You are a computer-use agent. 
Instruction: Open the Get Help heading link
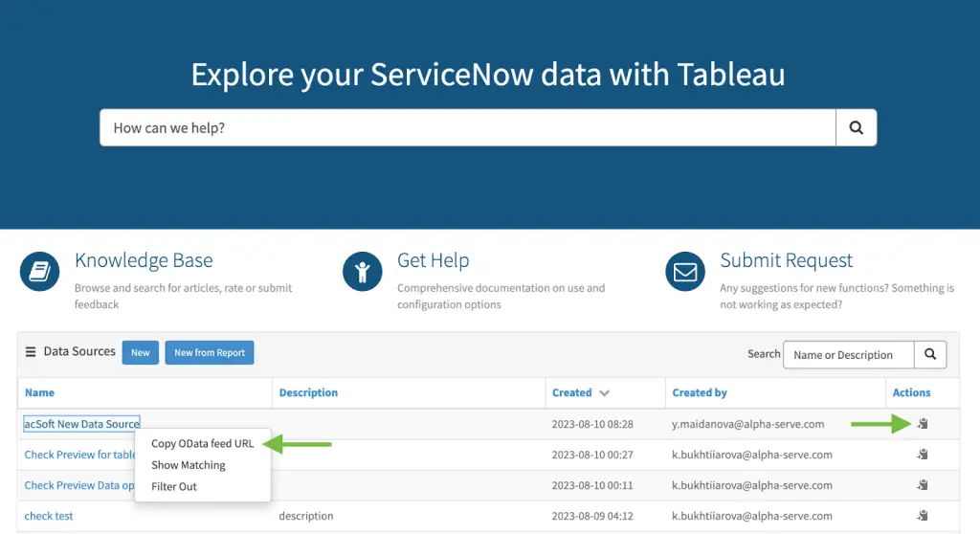click(x=434, y=260)
